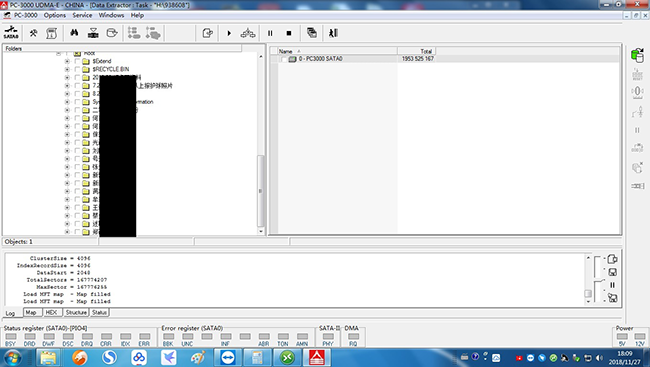650x367 pixels.
Task: Click the hammer and wrench utilities icon
Action: [33, 33]
